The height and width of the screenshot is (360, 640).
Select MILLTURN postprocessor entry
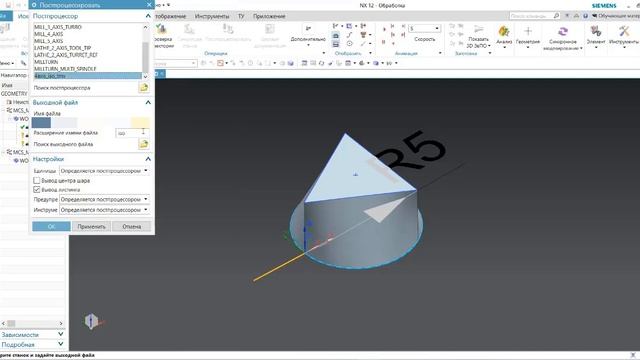(87, 62)
